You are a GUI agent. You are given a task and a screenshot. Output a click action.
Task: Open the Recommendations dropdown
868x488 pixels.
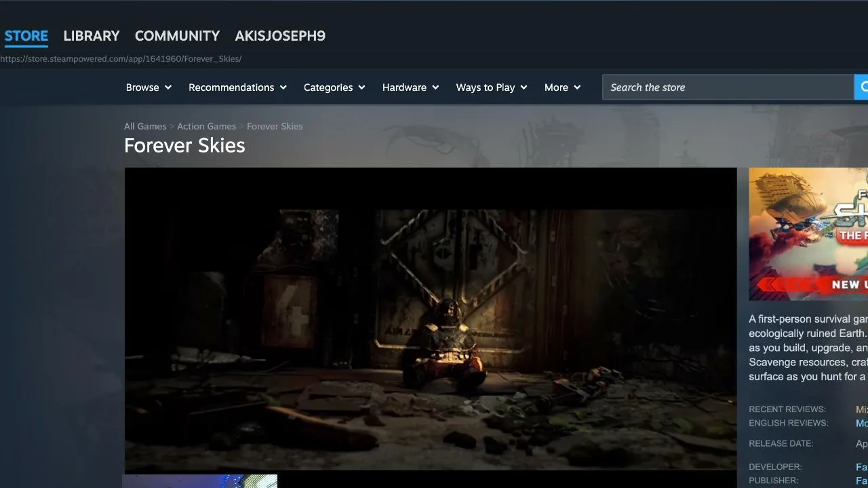[237, 87]
